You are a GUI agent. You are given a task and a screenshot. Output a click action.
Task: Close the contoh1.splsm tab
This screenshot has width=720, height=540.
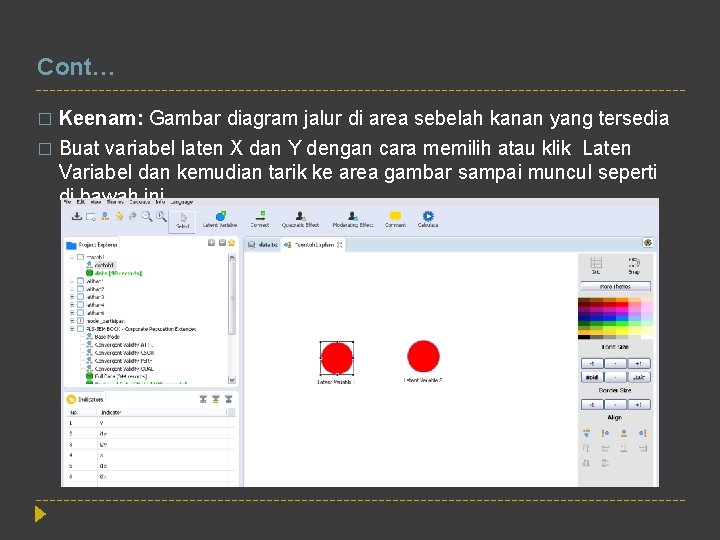tap(339, 245)
